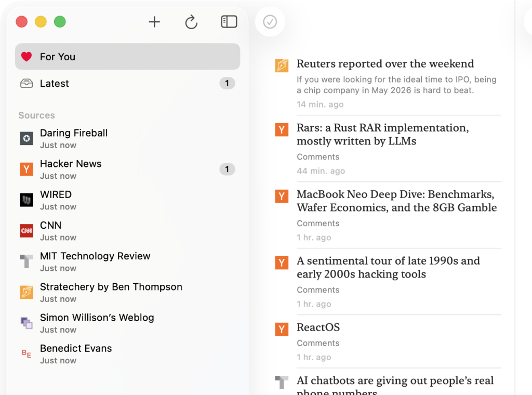Open Rars Rust RAR implementation article

click(x=383, y=135)
